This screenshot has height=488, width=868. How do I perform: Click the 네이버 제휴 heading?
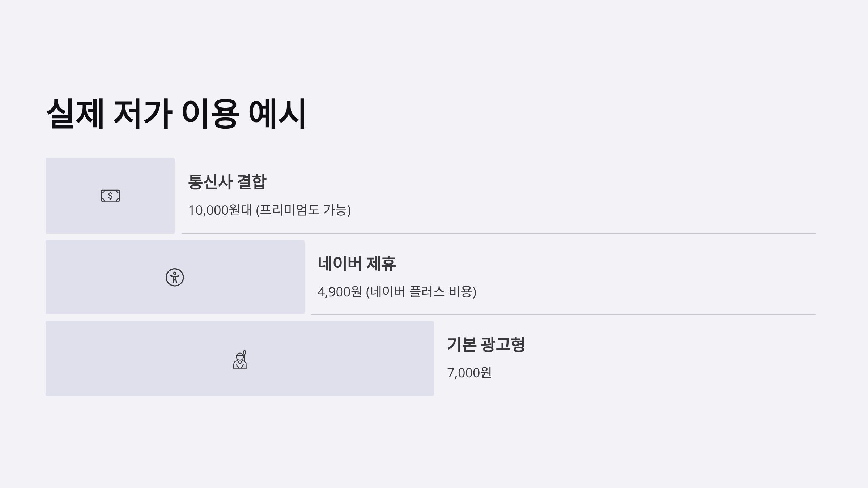pyautogui.click(x=357, y=264)
